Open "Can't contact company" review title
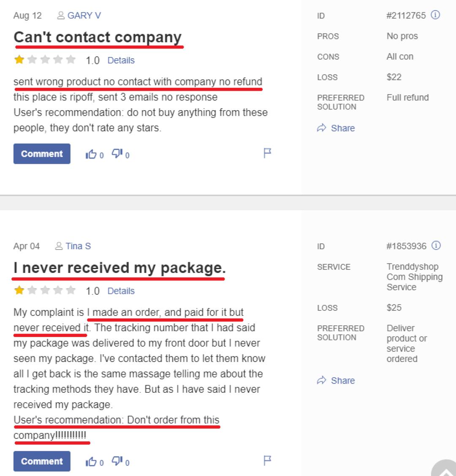456x476 pixels. [98, 38]
